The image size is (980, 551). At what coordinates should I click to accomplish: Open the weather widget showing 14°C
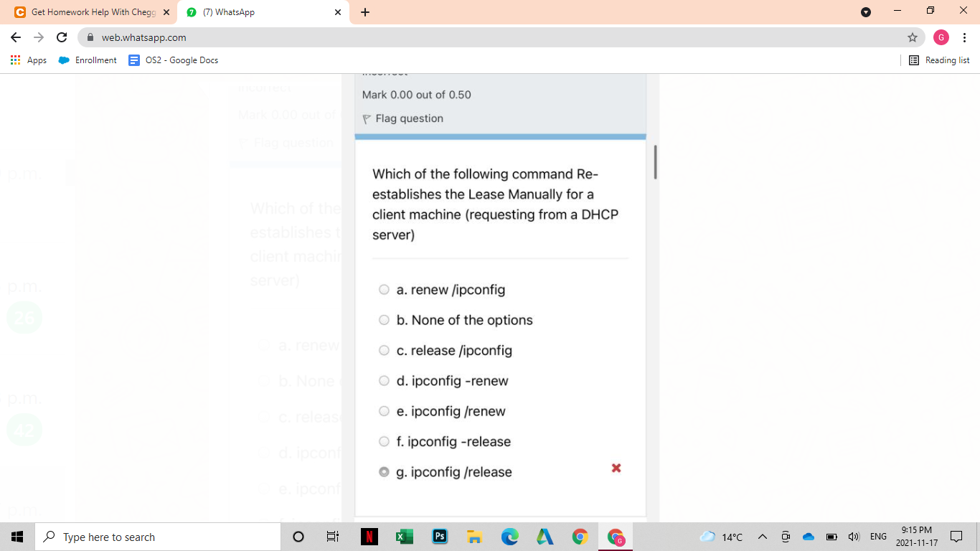coord(722,537)
